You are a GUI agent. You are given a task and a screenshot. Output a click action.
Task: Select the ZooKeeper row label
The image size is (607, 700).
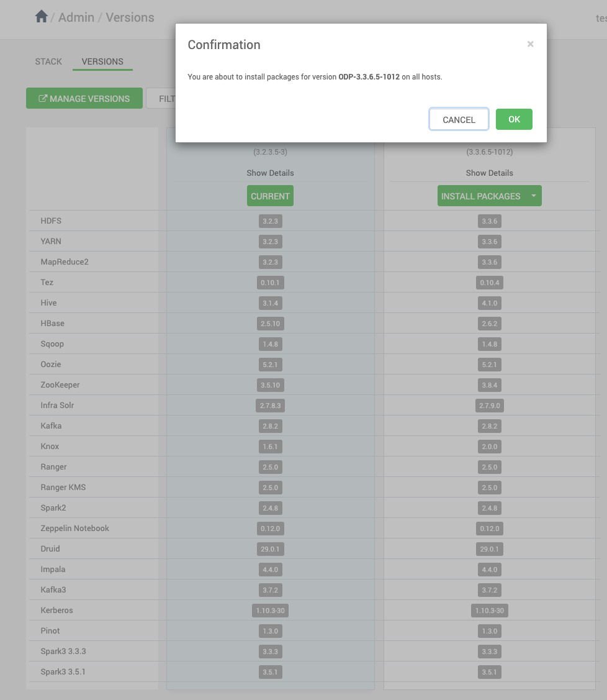(60, 385)
